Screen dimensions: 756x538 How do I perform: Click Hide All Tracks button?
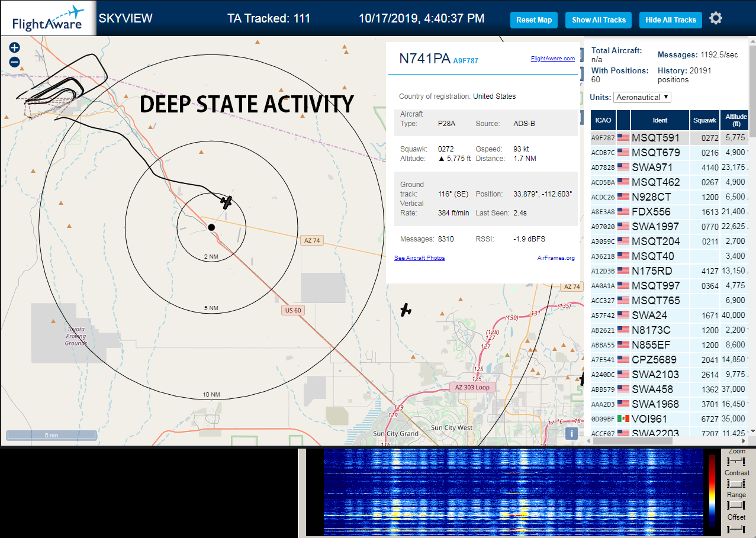[x=671, y=20]
